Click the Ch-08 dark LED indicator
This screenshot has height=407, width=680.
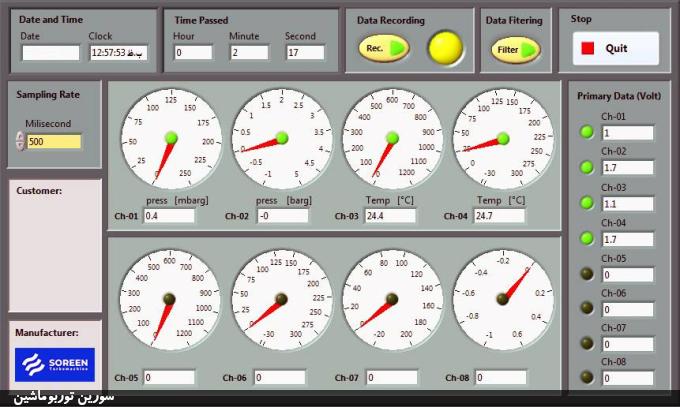click(587, 378)
